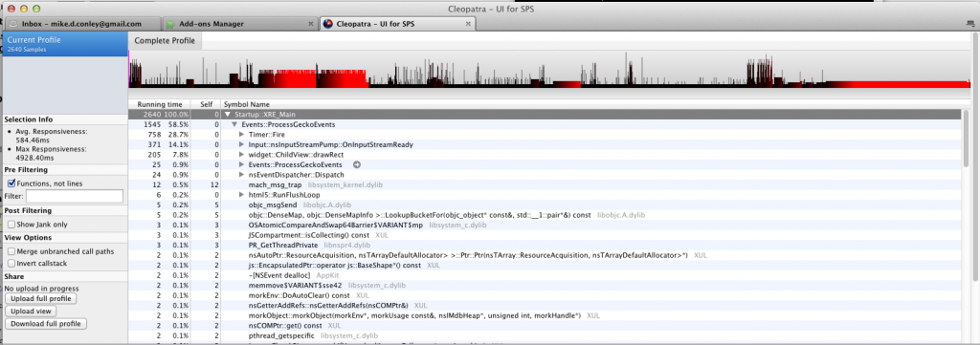Select the nsAutoPtr::ResourceAcquisition row

tap(545, 255)
